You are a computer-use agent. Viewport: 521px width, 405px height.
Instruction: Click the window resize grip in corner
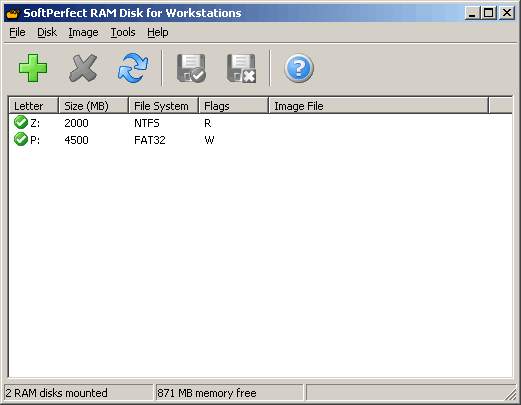[x=510, y=394]
